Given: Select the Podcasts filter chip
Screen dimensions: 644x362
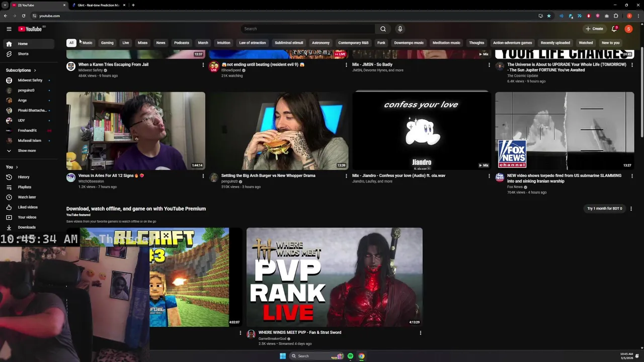Looking at the screenshot, I should [x=182, y=43].
